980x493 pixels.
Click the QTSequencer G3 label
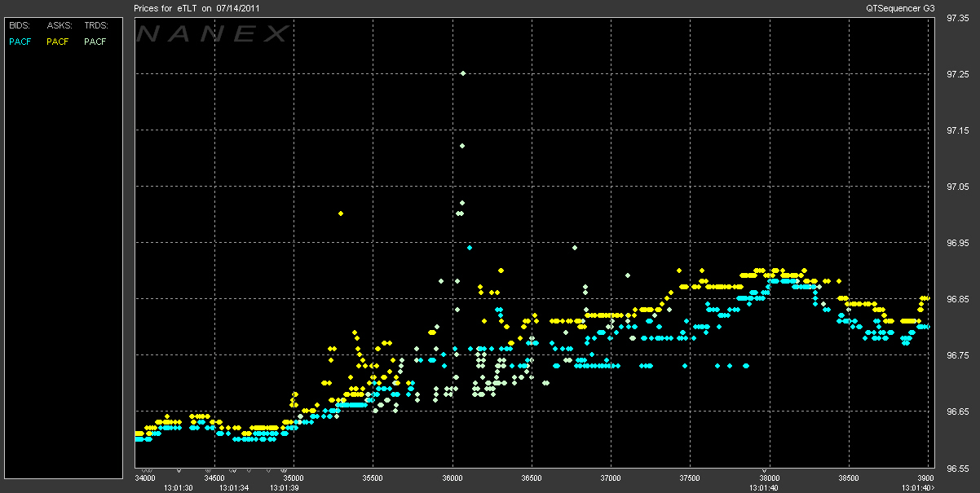pos(902,8)
